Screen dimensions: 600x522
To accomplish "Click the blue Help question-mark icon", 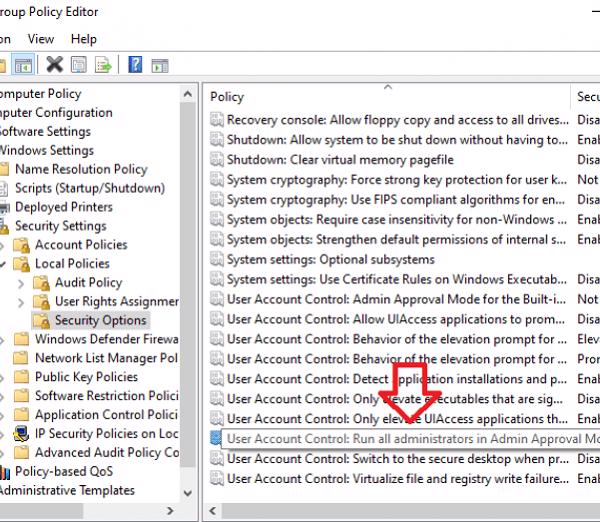I will (135, 65).
